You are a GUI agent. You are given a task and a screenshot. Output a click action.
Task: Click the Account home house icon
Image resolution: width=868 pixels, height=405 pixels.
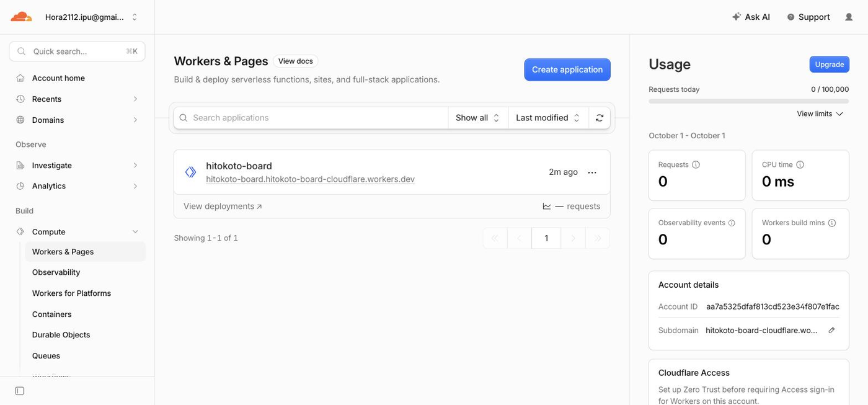[x=20, y=78]
